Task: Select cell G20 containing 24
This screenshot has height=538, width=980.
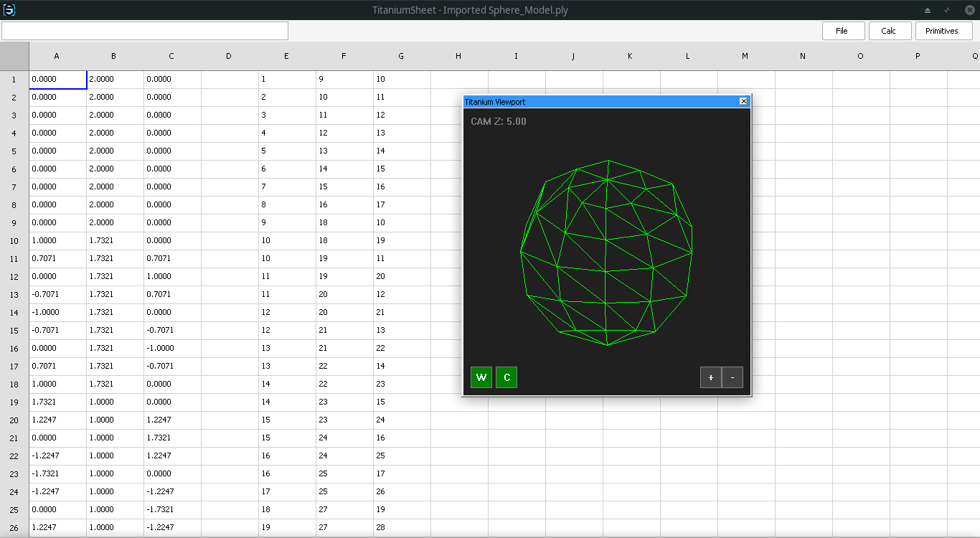Action: [x=402, y=420]
